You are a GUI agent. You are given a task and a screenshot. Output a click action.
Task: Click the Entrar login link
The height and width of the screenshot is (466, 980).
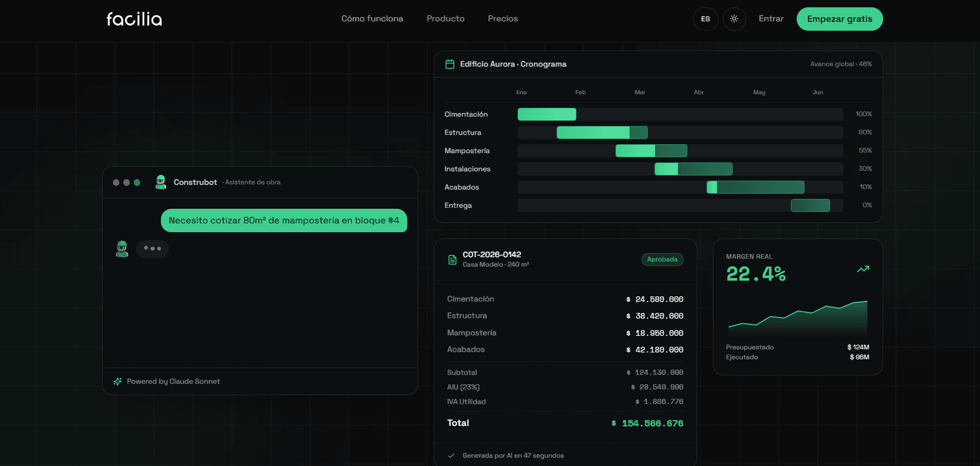(x=771, y=19)
